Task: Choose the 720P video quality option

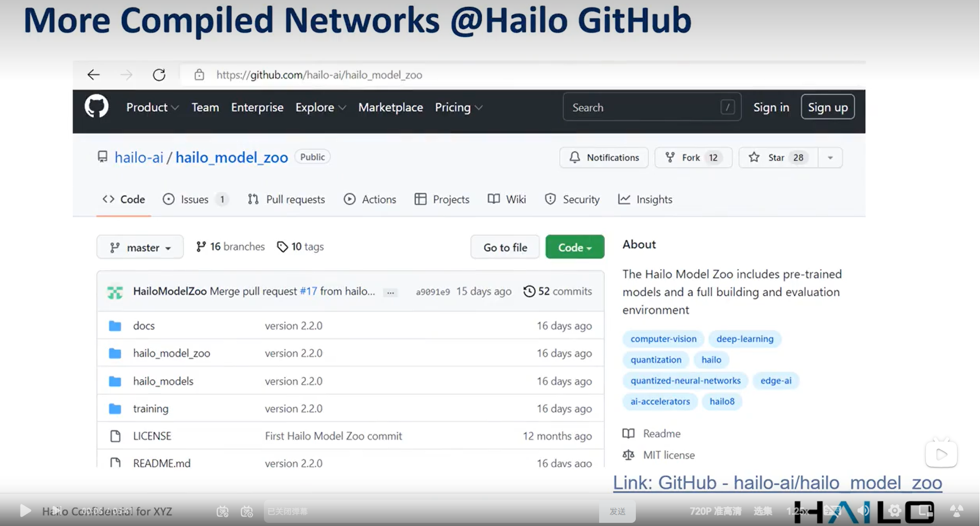Action: pos(715,511)
